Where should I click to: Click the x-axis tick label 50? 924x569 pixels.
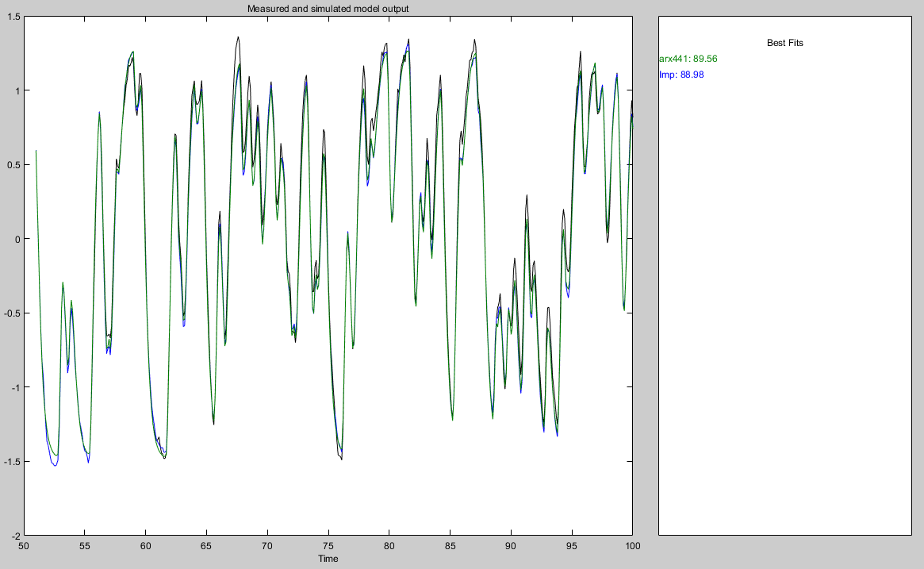(x=24, y=546)
